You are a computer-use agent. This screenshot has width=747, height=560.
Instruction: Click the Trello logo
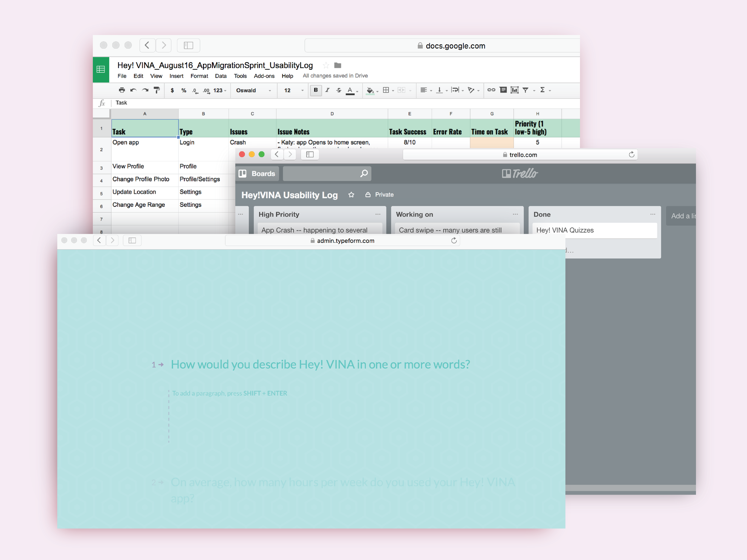pyautogui.click(x=520, y=174)
